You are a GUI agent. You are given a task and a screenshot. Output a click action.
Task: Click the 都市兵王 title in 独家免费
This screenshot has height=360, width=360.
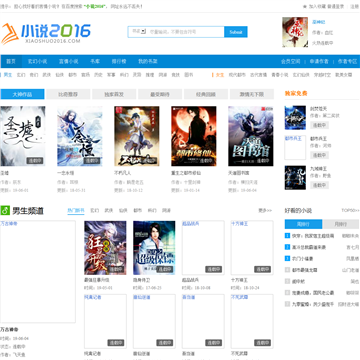tap(318, 138)
